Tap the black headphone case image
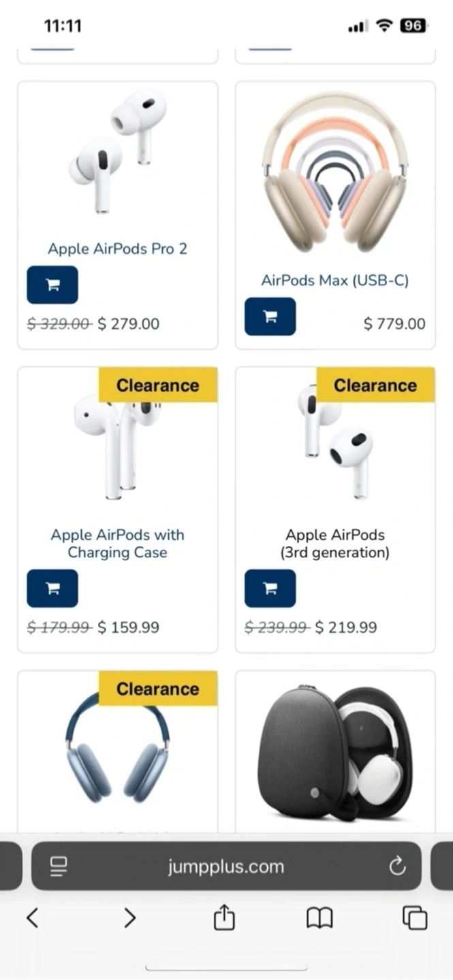This screenshot has height=980, width=453. click(334, 749)
